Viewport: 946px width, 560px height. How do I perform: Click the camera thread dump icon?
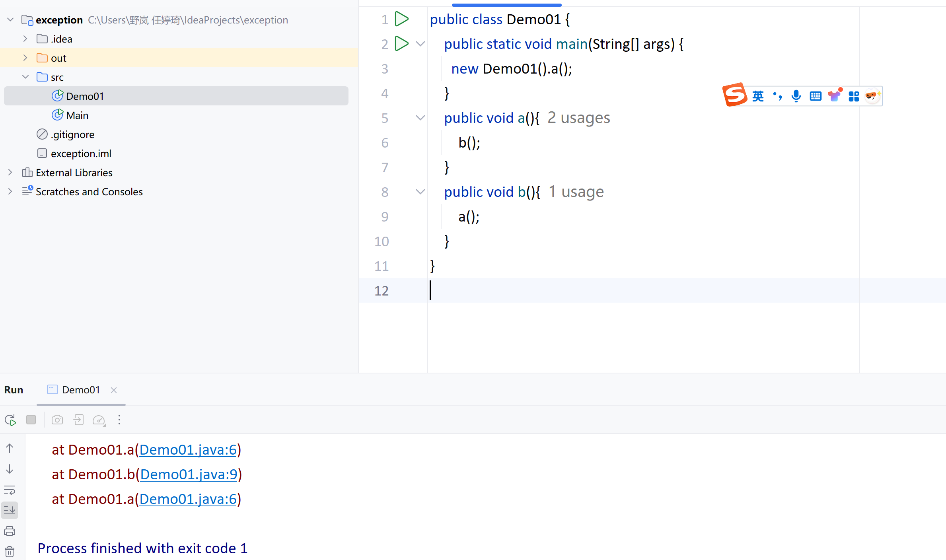(57, 420)
